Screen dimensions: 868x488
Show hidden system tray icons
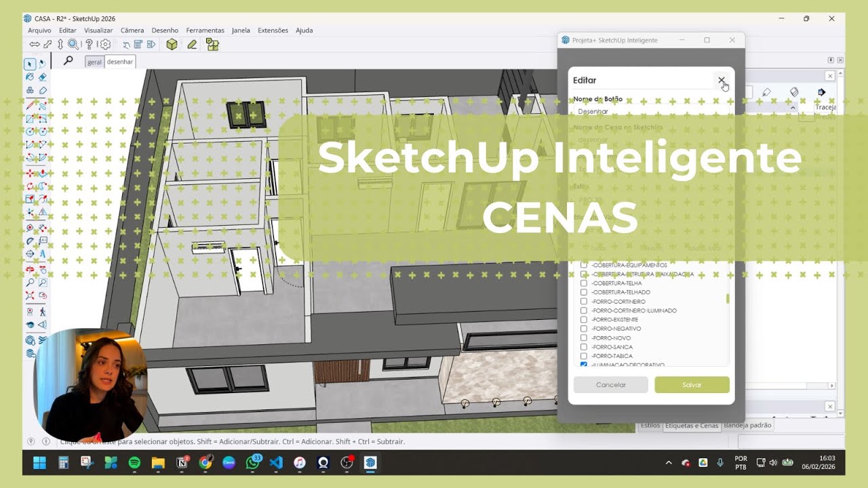(x=669, y=463)
